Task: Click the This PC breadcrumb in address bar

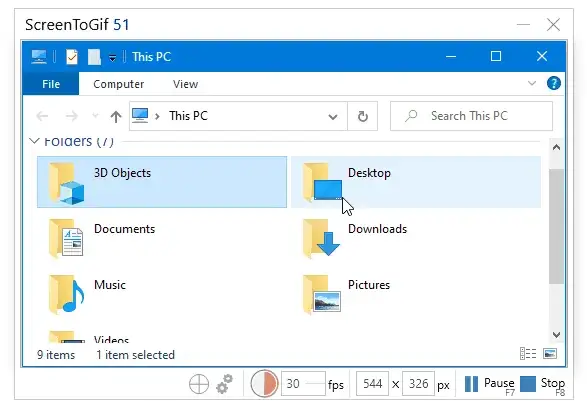Action: (188, 116)
